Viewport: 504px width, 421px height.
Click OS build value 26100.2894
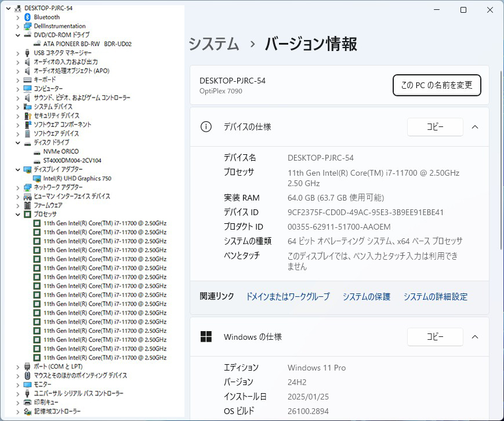[308, 411]
